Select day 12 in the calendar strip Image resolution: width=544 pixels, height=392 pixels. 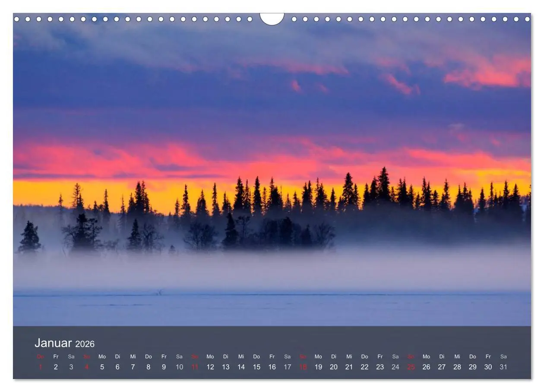point(210,367)
